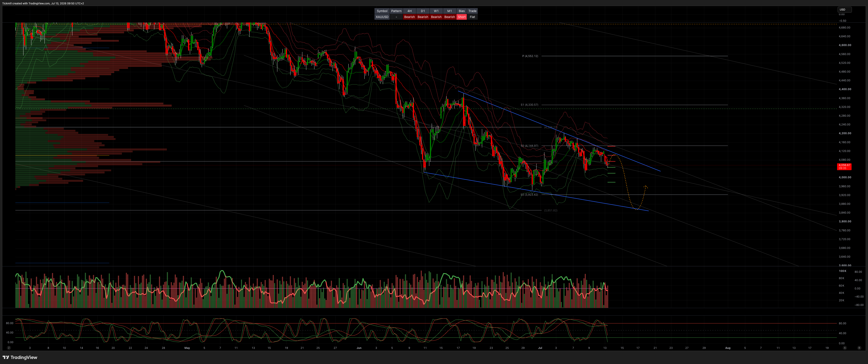Click the Jun label on time axis

359,348
